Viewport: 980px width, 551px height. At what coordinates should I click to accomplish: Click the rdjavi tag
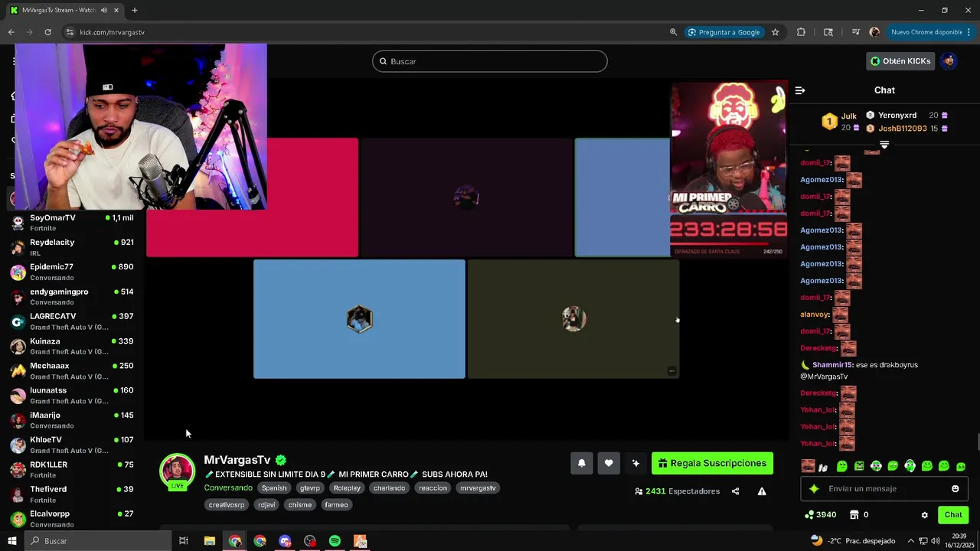pos(266,505)
